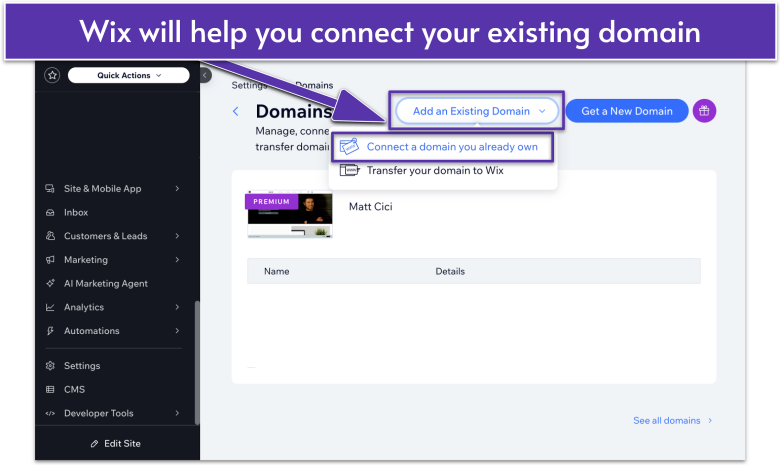Click the Get a New Domain button
This screenshot has height=465, width=780.
(x=627, y=111)
